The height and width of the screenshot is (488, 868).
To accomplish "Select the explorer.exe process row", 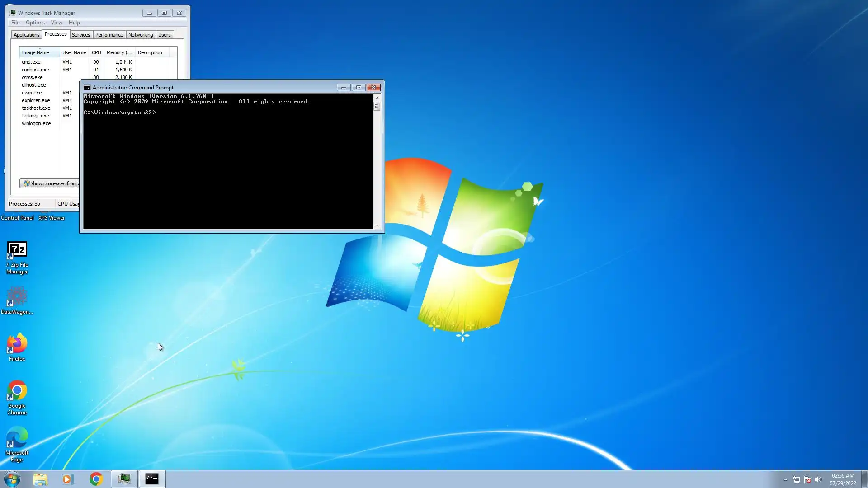I will click(36, 100).
